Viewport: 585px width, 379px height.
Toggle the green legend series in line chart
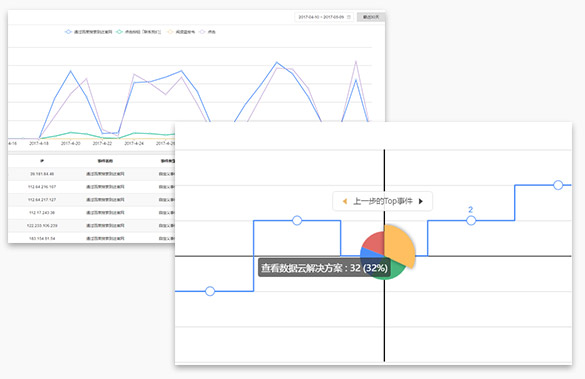[x=139, y=32]
